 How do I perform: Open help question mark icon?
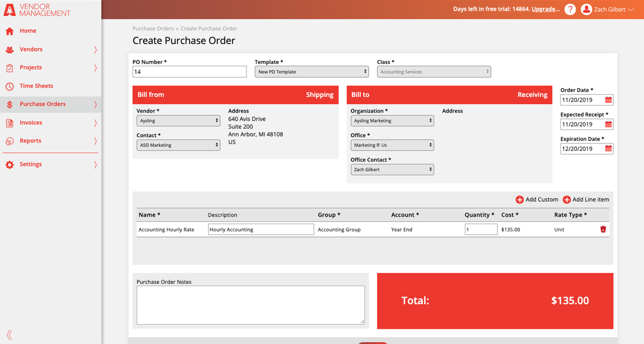(x=570, y=9)
